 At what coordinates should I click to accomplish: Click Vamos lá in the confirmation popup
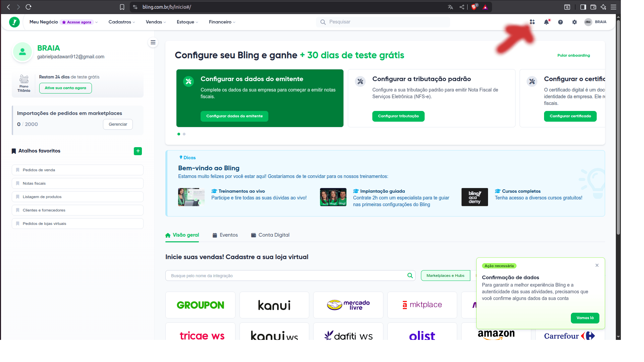point(585,318)
